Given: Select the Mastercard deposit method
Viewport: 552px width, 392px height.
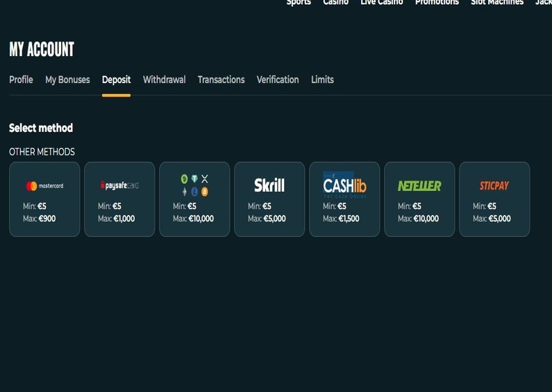Looking at the screenshot, I should (x=44, y=199).
